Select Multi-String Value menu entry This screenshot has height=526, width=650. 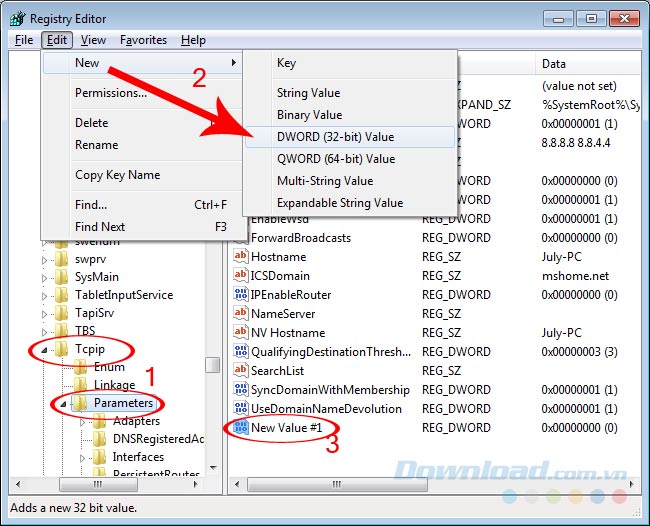click(350, 181)
